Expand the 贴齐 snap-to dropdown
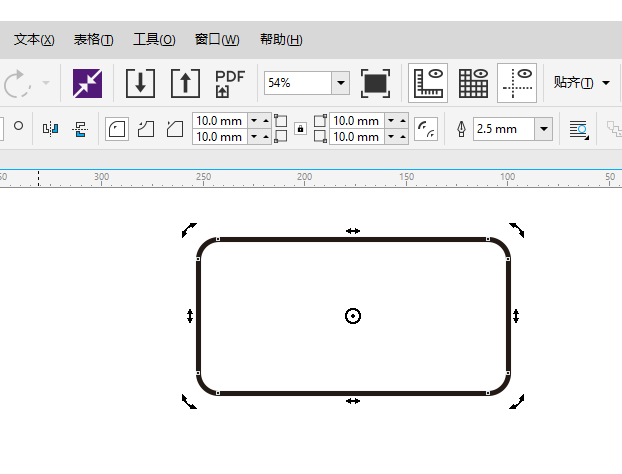Image resolution: width=622 pixels, height=474 pixels. point(605,83)
